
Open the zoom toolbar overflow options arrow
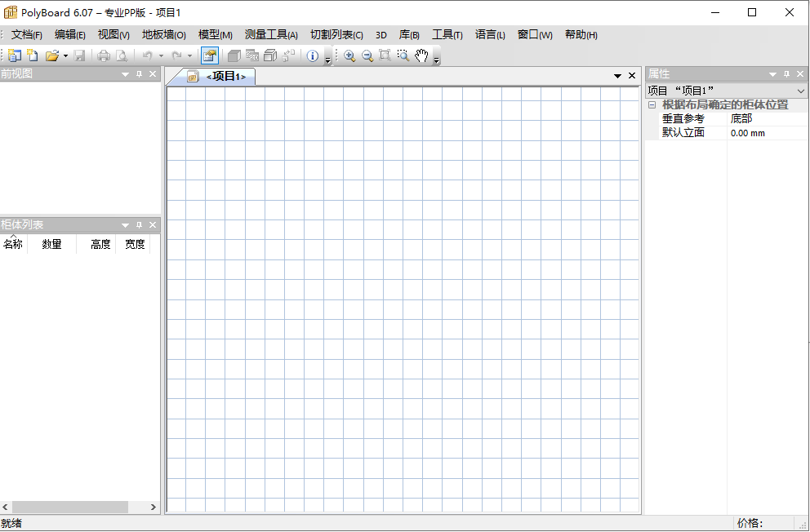click(437, 60)
